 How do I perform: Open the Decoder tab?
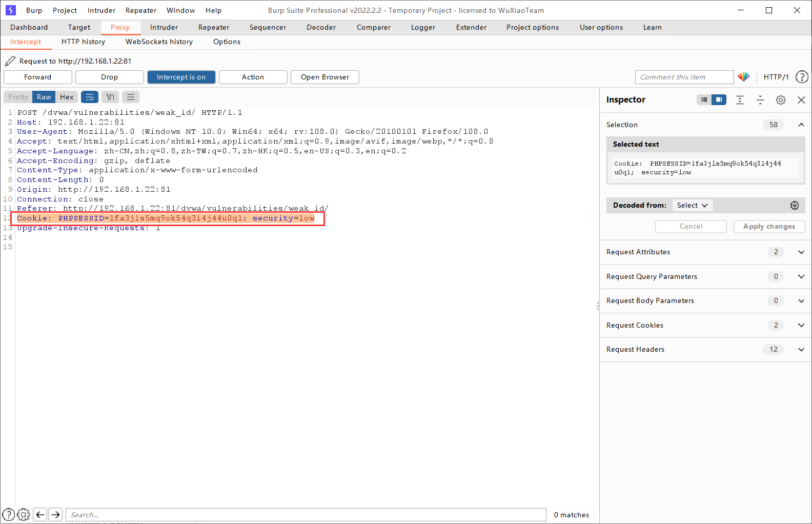click(321, 28)
